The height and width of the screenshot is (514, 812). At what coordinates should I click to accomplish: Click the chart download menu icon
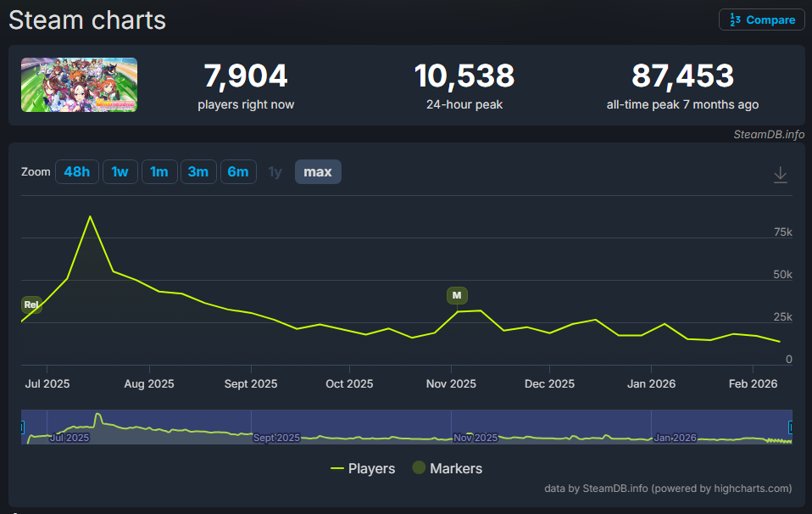coord(781,175)
